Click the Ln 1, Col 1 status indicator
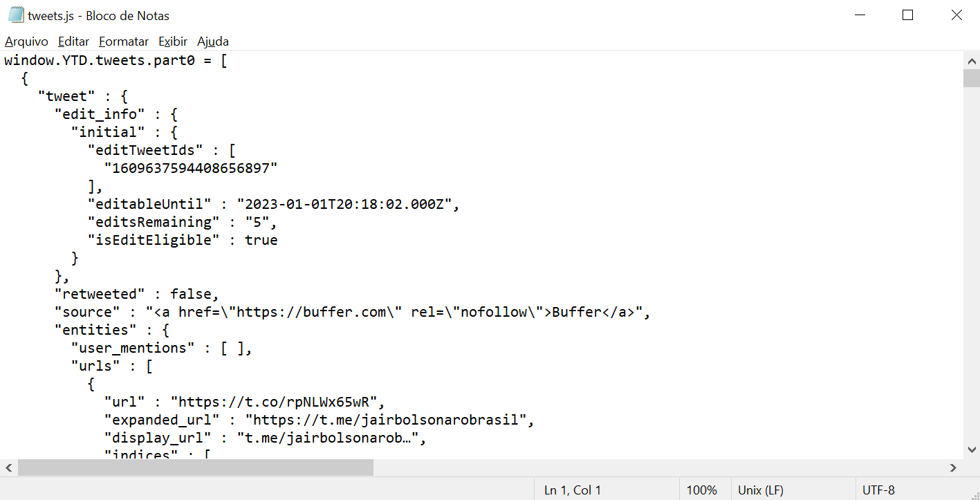Image resolution: width=980 pixels, height=500 pixels. 572,490
